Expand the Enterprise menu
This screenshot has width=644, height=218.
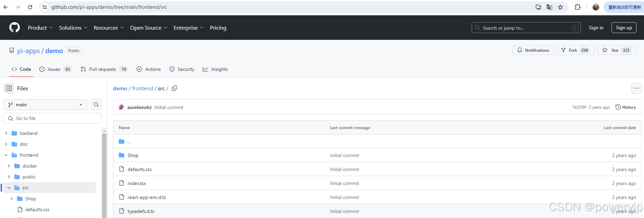click(x=188, y=28)
